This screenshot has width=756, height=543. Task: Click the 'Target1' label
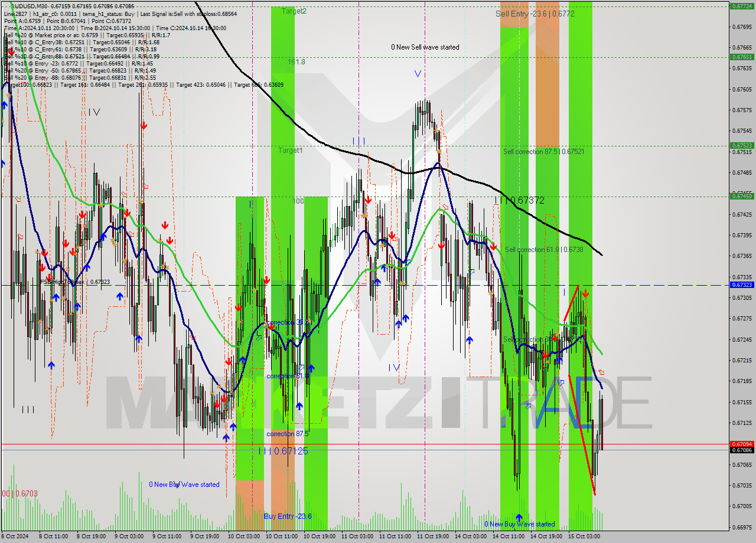[x=290, y=151]
